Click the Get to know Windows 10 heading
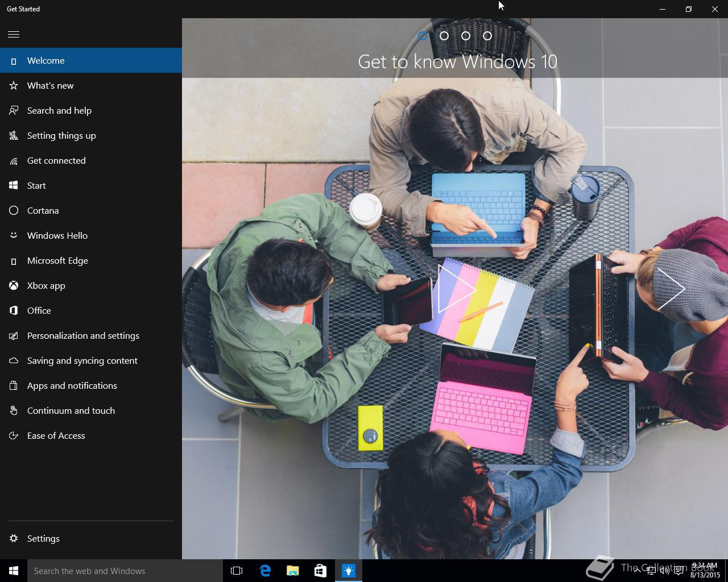 tap(457, 61)
